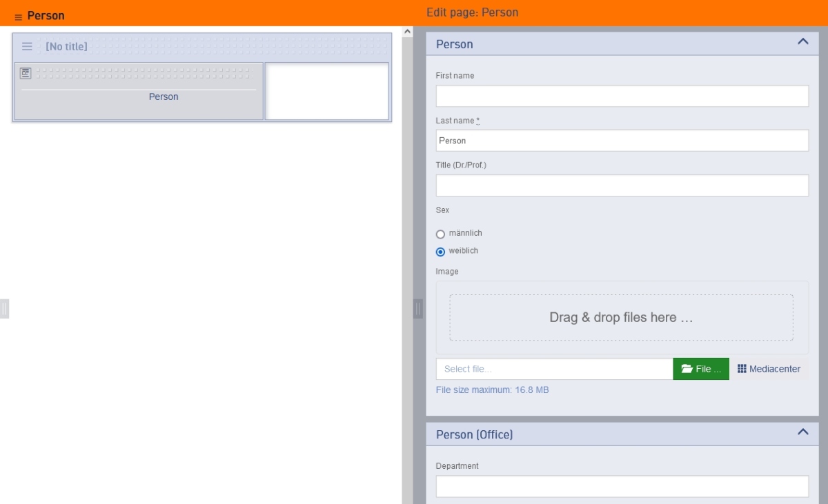This screenshot has width=828, height=504.
Task: Open the hamburger menu beside the Person header
Action: point(18,17)
